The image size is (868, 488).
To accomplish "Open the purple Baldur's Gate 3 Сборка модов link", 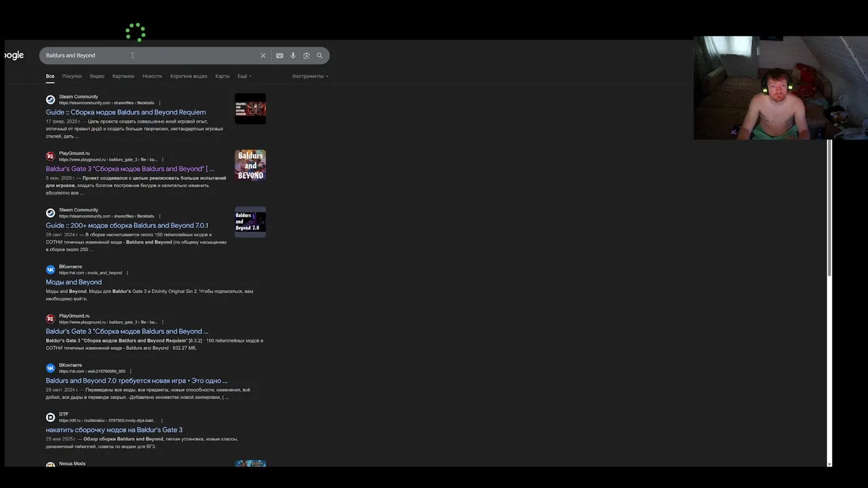I will pyautogui.click(x=130, y=169).
